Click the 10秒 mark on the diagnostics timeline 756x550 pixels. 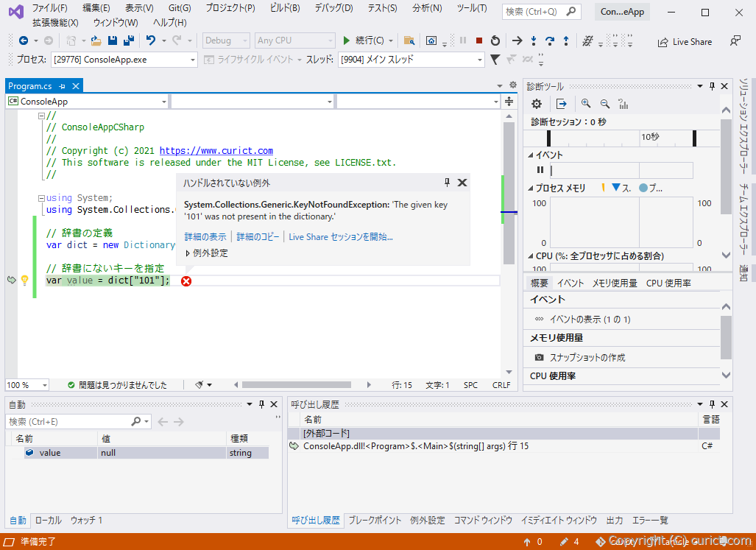(x=650, y=136)
